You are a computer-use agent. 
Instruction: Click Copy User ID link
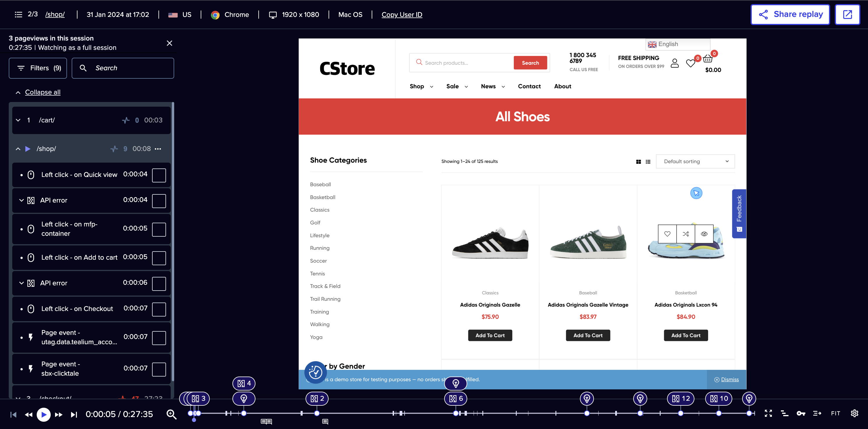pyautogui.click(x=402, y=15)
